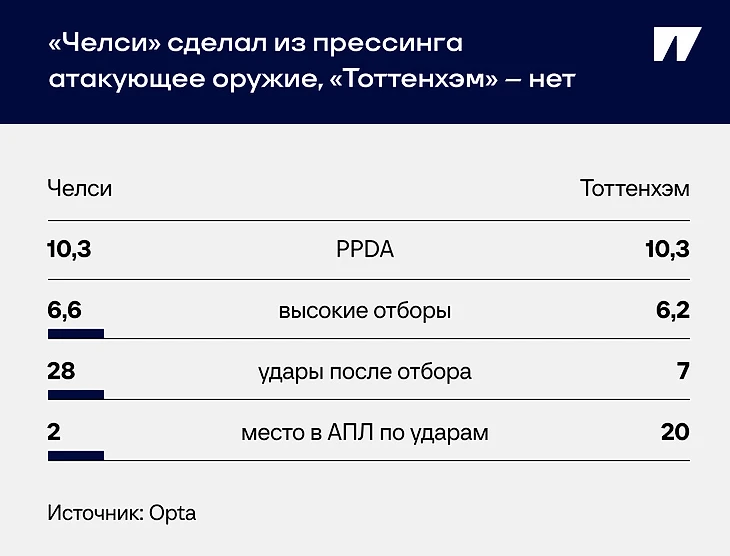Click dark bar under 6,6 value
730x556 pixels.
(76, 334)
